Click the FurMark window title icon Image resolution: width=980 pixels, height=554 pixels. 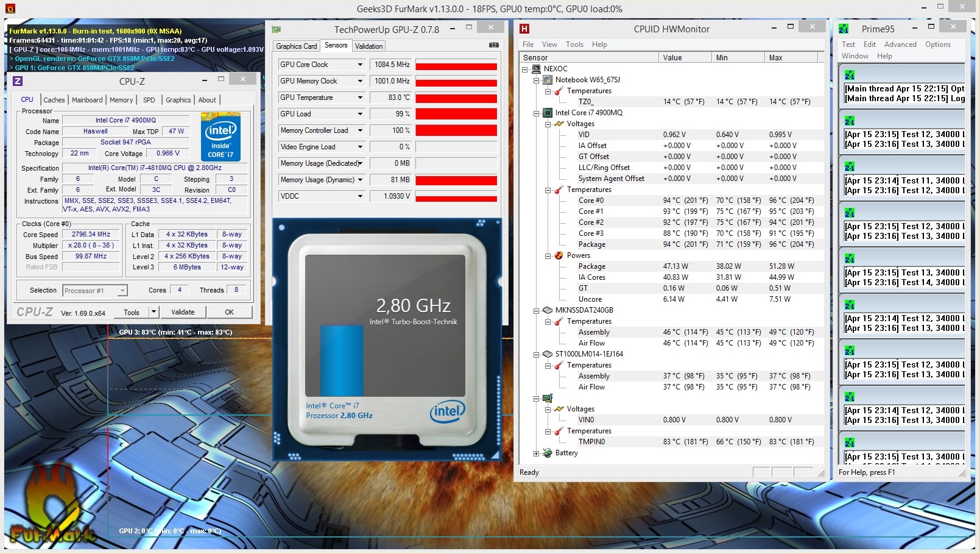point(10,9)
